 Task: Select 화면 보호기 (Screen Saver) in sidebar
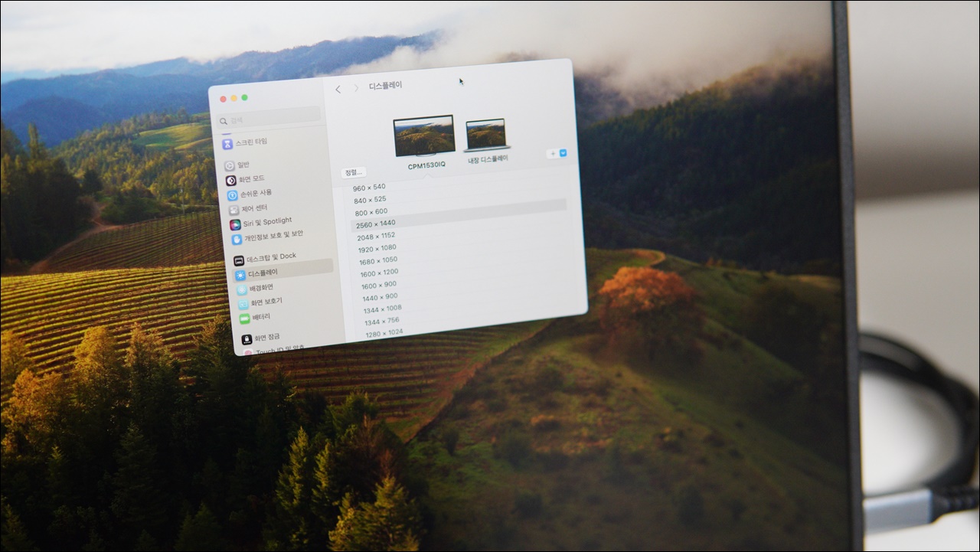tap(243, 304)
